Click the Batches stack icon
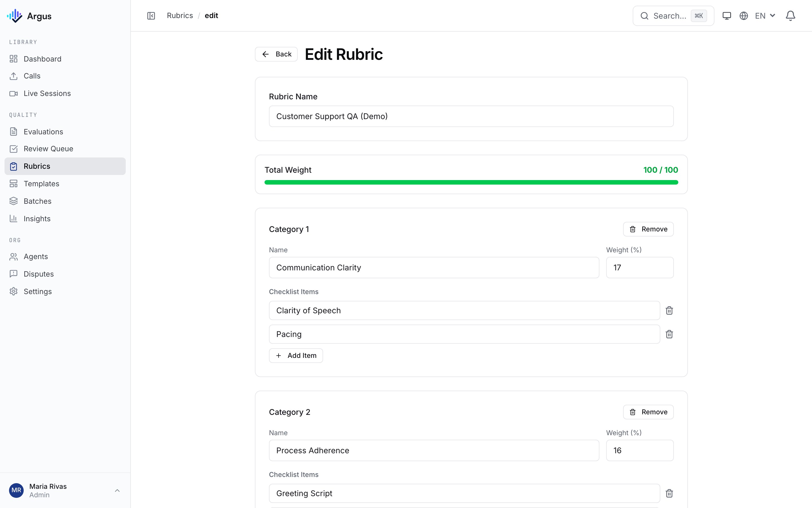 coord(14,201)
